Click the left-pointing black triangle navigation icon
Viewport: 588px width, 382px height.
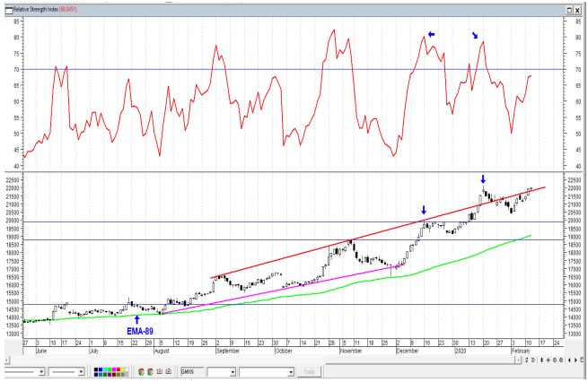click(x=569, y=360)
